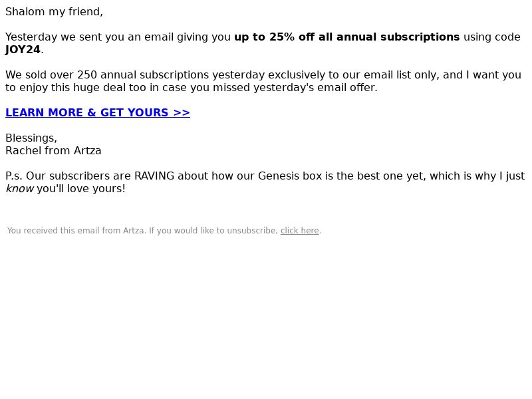Click the bold JOY24 promo code

[x=23, y=49]
